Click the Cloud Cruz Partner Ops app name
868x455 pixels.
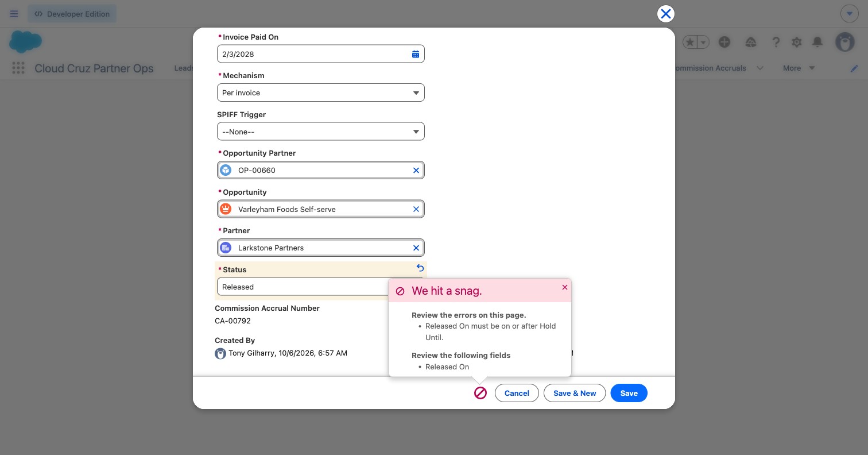[94, 68]
